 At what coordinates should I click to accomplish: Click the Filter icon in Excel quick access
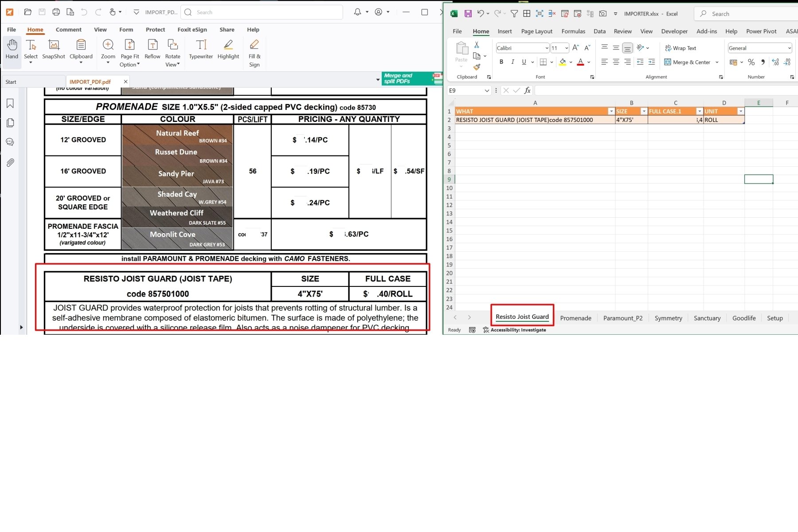pos(514,14)
